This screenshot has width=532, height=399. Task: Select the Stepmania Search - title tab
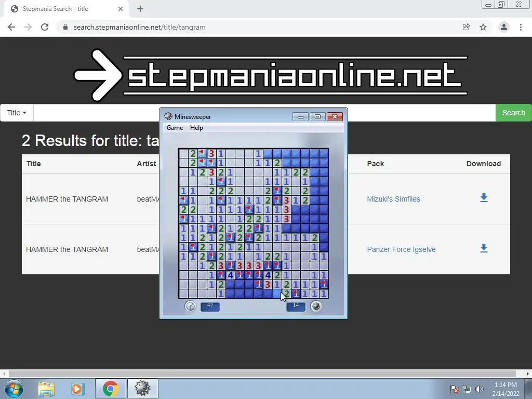66,9
